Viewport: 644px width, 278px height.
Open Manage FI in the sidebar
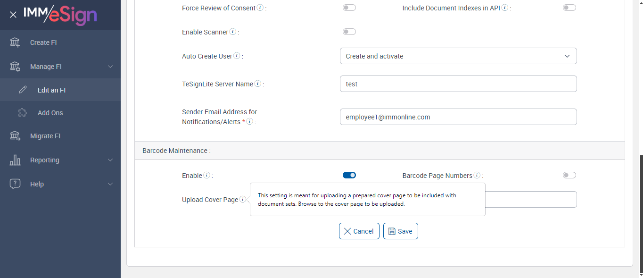(46, 67)
